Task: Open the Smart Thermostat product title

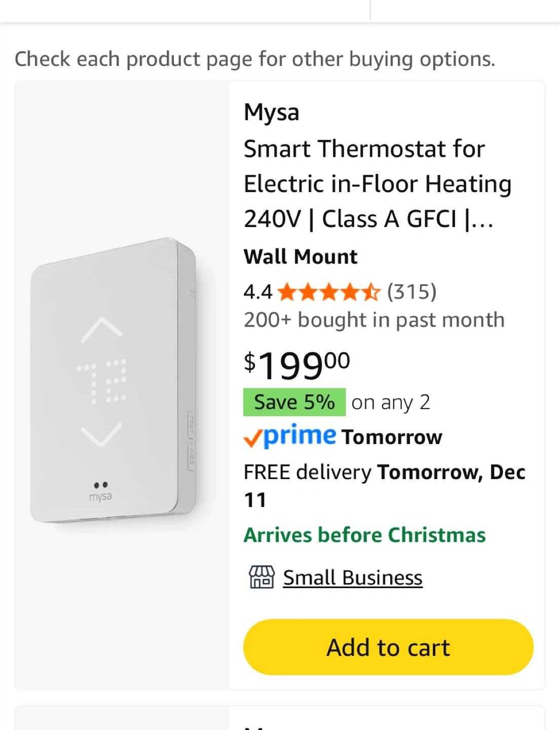Action: [x=377, y=184]
